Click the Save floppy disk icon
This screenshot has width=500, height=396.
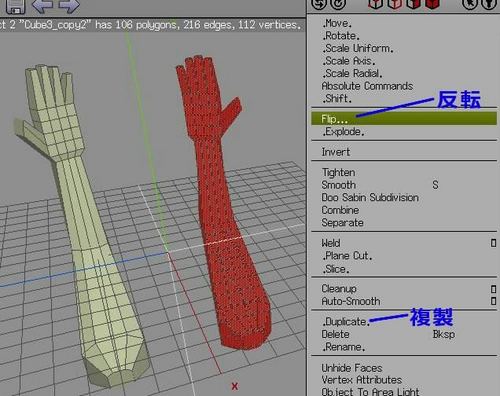click(16, 6)
